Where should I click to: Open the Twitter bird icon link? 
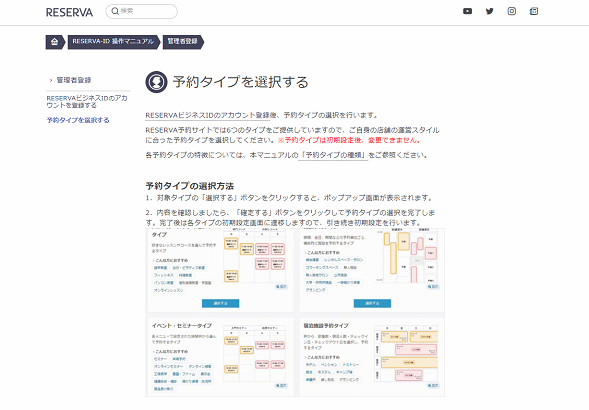(489, 11)
